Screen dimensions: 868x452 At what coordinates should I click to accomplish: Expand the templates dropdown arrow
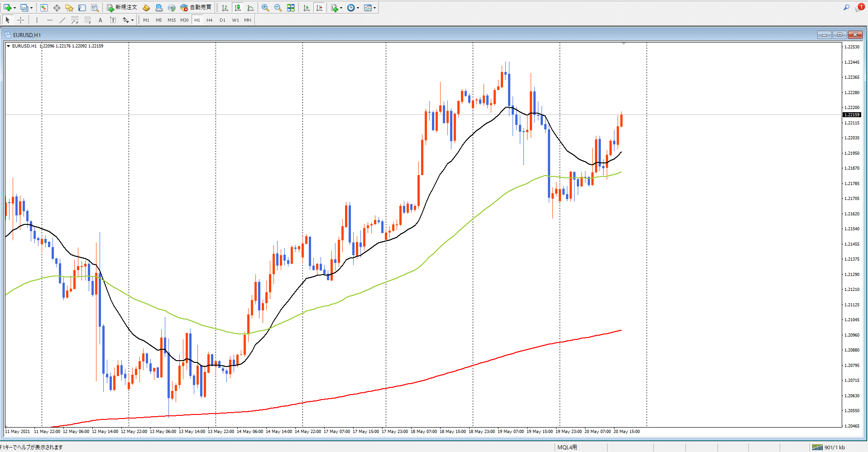point(374,8)
